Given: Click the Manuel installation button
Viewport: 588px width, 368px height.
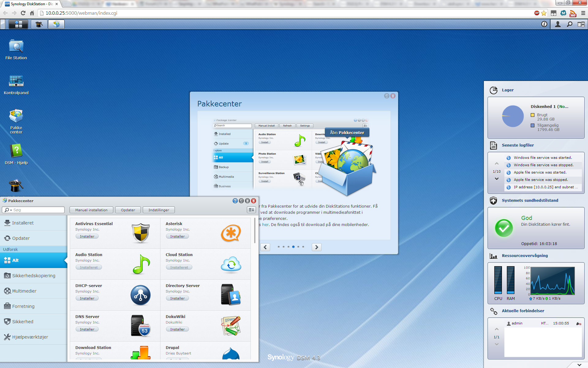Looking at the screenshot, I should [91, 210].
